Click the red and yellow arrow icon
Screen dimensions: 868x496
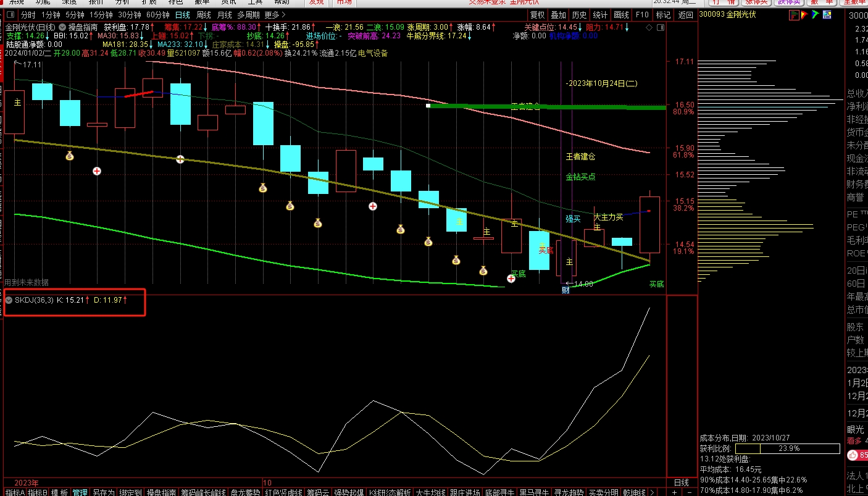point(804,15)
